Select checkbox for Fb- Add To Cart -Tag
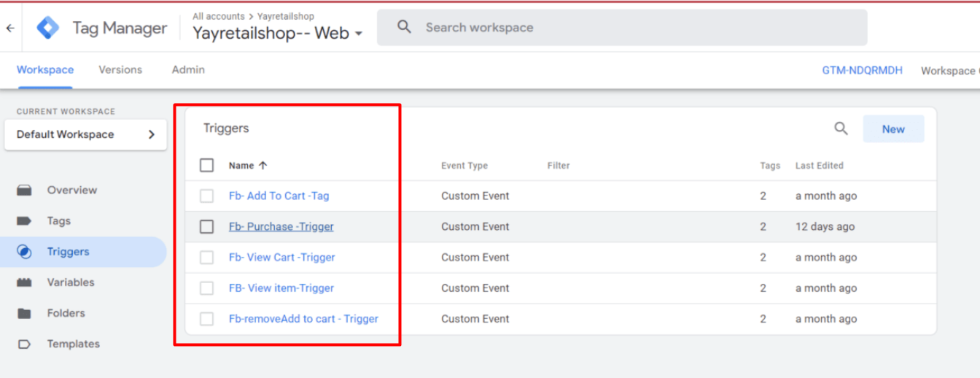The width and height of the screenshot is (980, 378). pos(207,196)
